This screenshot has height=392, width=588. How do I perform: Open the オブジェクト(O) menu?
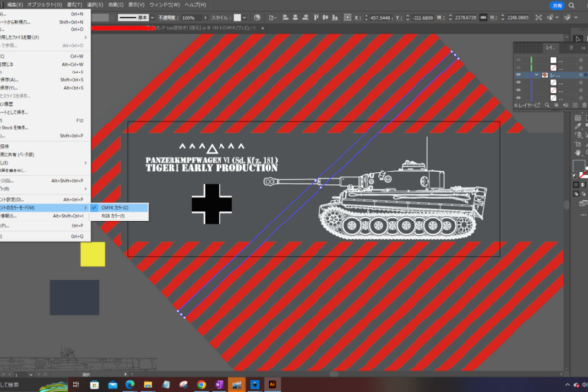pos(44,5)
